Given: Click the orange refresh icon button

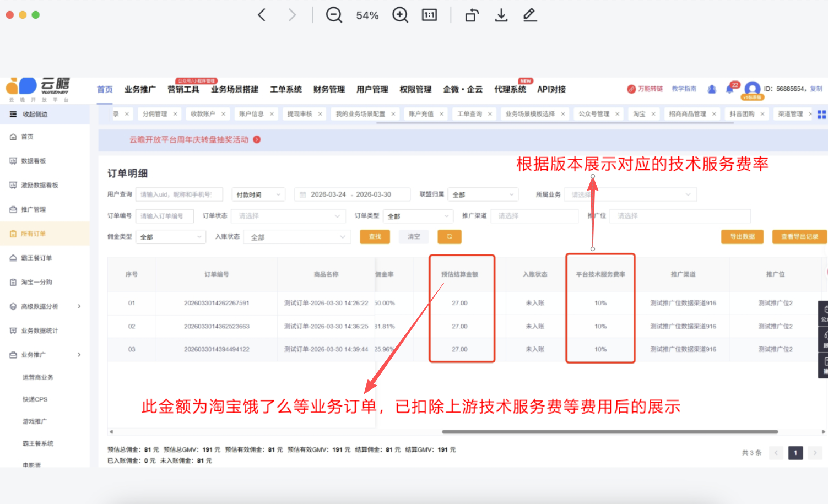Looking at the screenshot, I should (449, 236).
